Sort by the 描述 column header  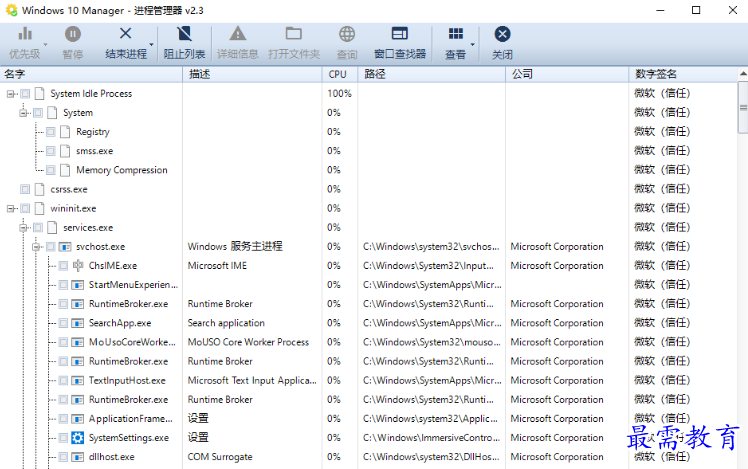tap(252, 74)
